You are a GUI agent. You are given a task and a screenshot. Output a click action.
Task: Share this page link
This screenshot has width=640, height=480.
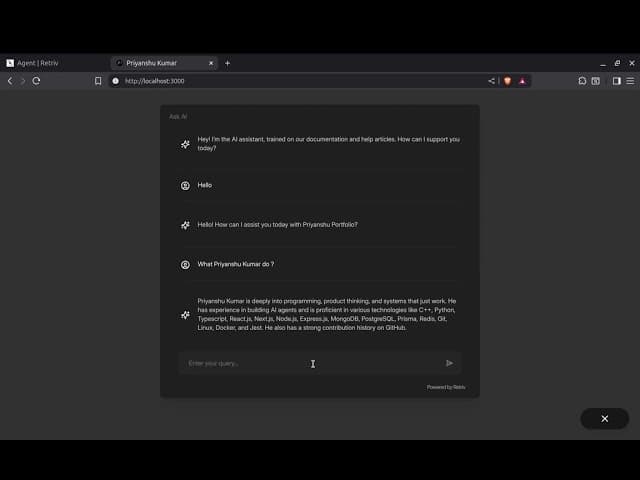pos(491,81)
